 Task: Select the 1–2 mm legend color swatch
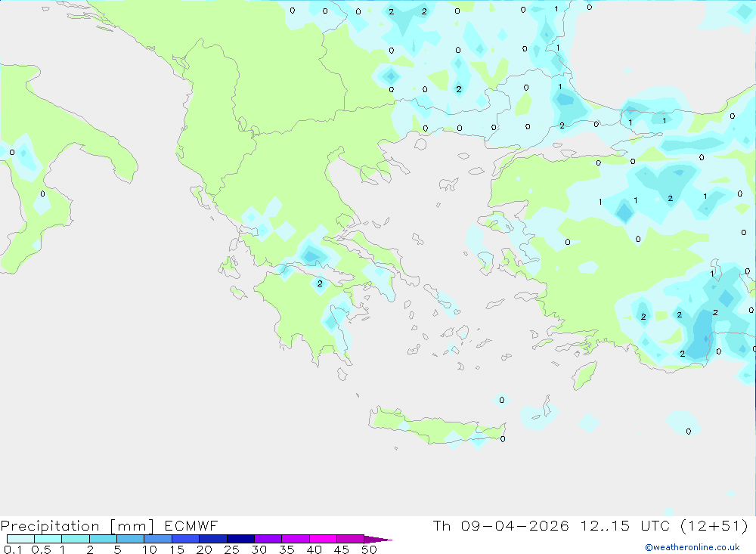(76, 539)
